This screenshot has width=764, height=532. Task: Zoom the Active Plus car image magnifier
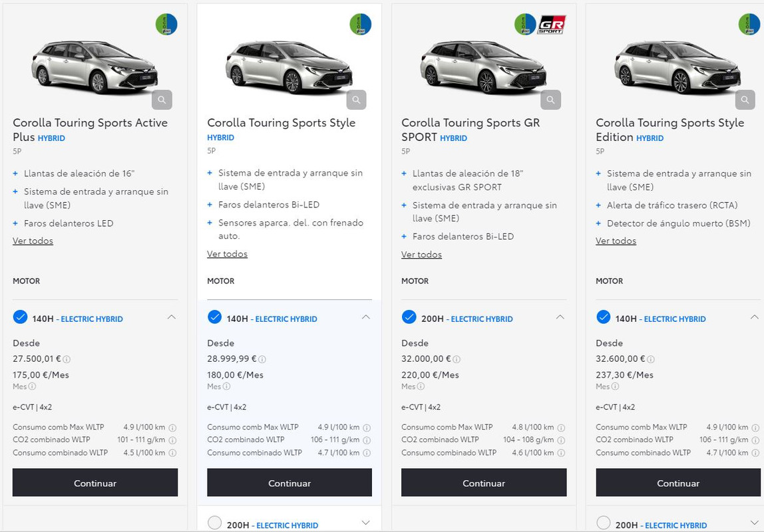(162, 100)
